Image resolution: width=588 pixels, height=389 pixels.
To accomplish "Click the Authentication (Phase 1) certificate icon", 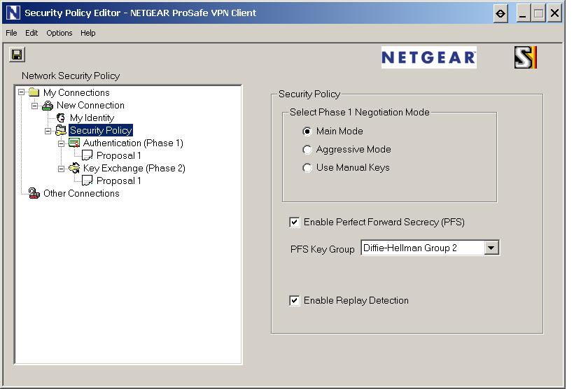I will (x=74, y=143).
